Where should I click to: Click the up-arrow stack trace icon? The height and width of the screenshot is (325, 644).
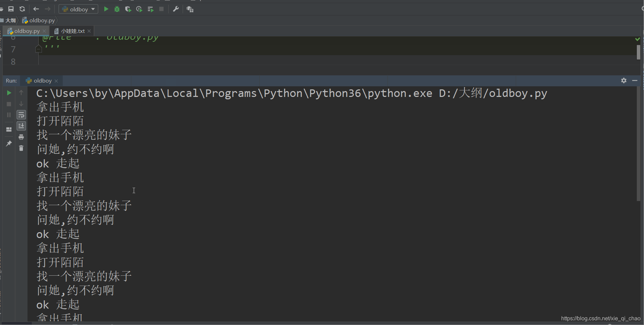(21, 92)
